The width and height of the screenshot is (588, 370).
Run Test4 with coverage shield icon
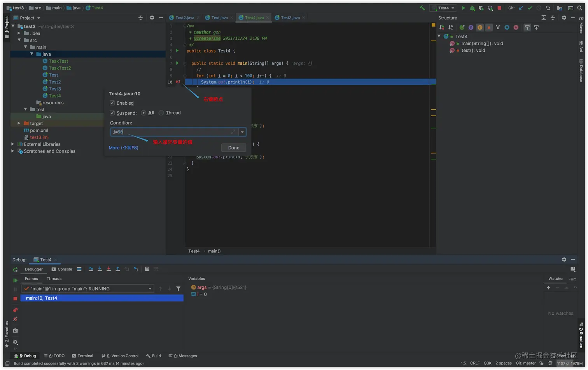[x=481, y=8]
